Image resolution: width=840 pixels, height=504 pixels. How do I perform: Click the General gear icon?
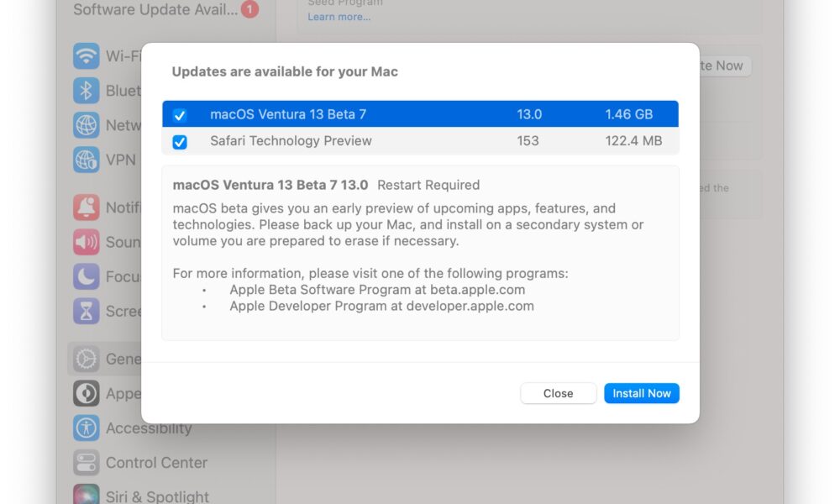pos(87,359)
